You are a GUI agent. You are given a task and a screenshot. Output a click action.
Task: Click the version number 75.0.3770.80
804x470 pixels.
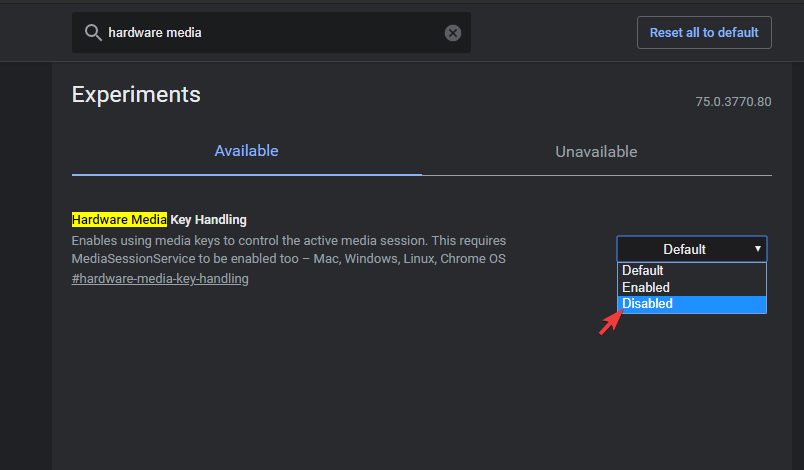coord(733,101)
